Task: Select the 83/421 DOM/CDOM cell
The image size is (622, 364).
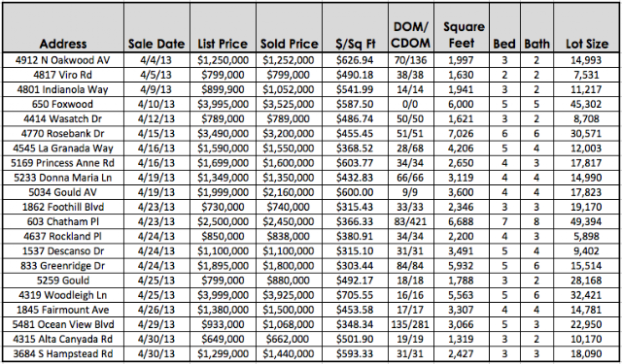Action: (x=411, y=221)
